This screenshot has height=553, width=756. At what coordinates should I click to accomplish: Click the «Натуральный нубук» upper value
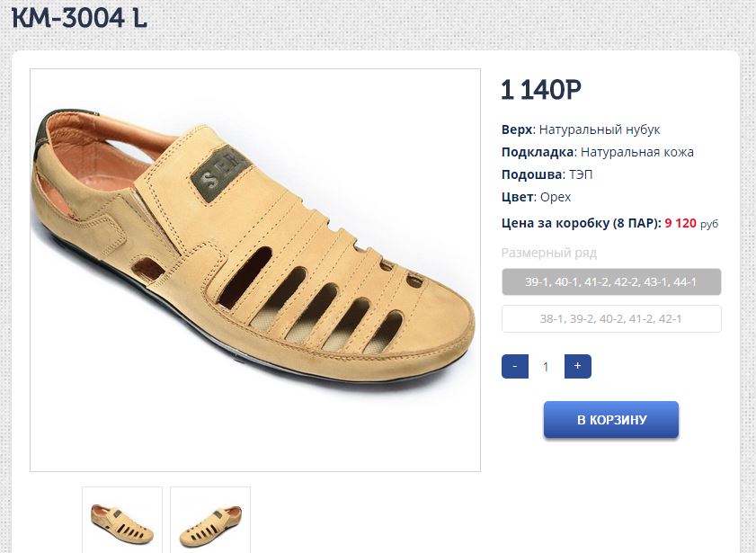[x=600, y=129]
